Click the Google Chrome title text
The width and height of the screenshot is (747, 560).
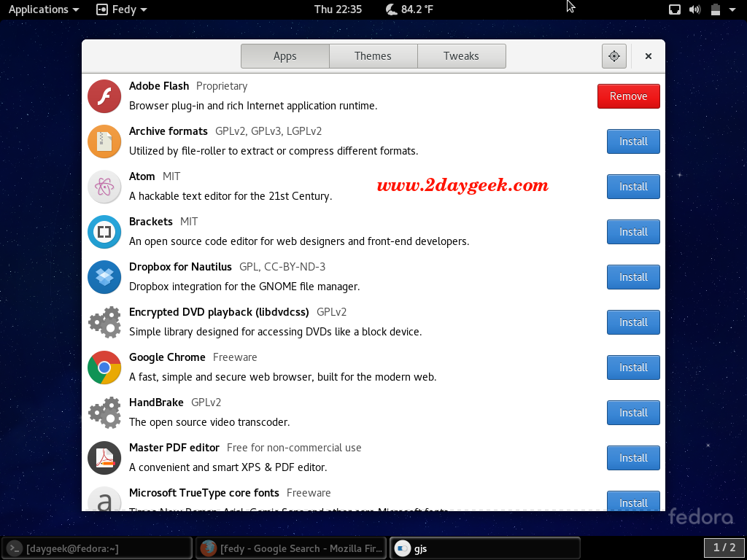click(167, 357)
